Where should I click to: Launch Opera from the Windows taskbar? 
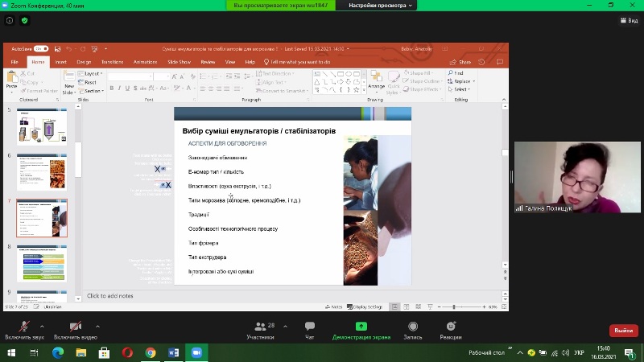pos(127,352)
